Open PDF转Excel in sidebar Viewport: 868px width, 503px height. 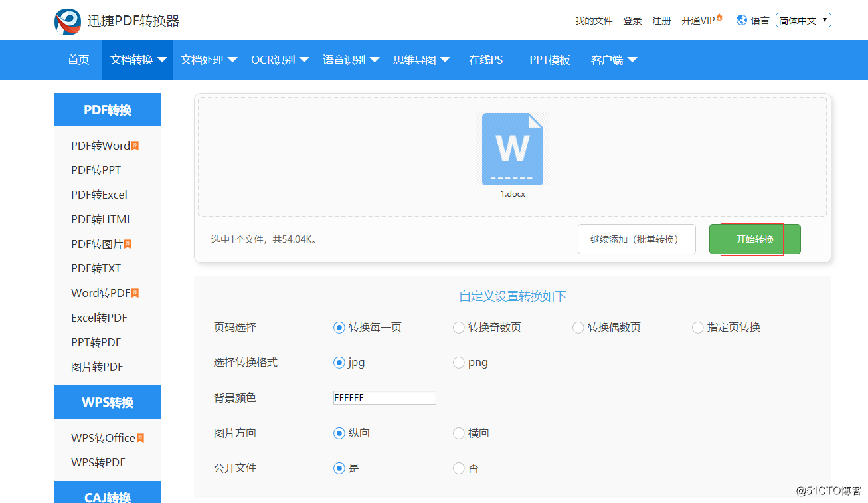click(x=99, y=195)
